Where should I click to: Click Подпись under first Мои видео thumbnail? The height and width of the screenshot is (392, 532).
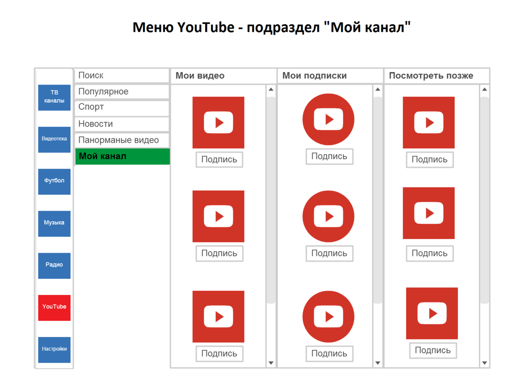pos(219,159)
